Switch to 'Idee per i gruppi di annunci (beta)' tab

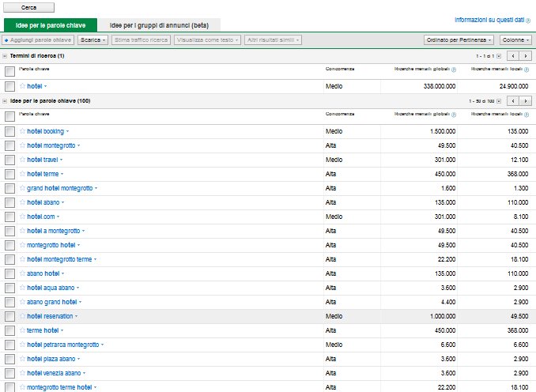tap(159, 25)
